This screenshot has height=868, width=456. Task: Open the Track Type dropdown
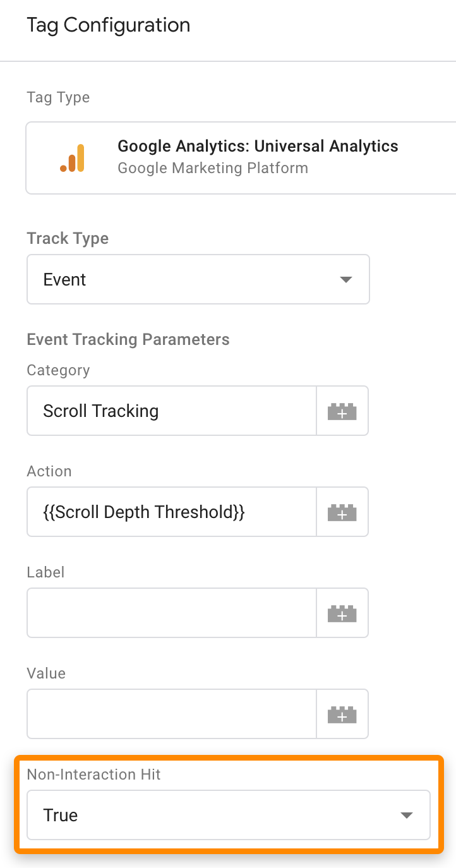(198, 279)
